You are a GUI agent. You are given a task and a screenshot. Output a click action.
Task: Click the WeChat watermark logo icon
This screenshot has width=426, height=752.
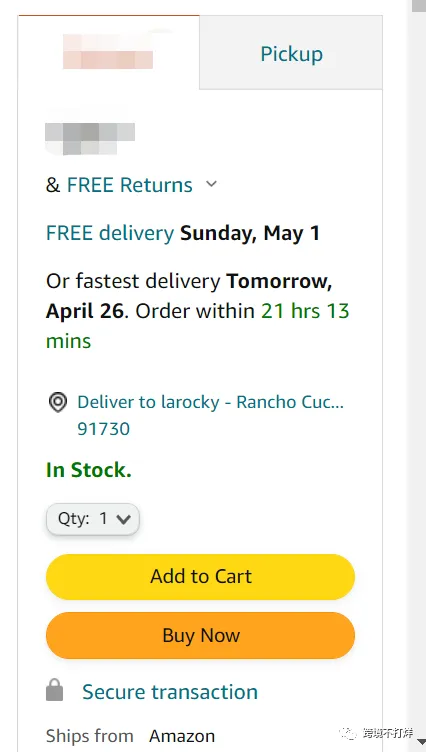point(348,733)
